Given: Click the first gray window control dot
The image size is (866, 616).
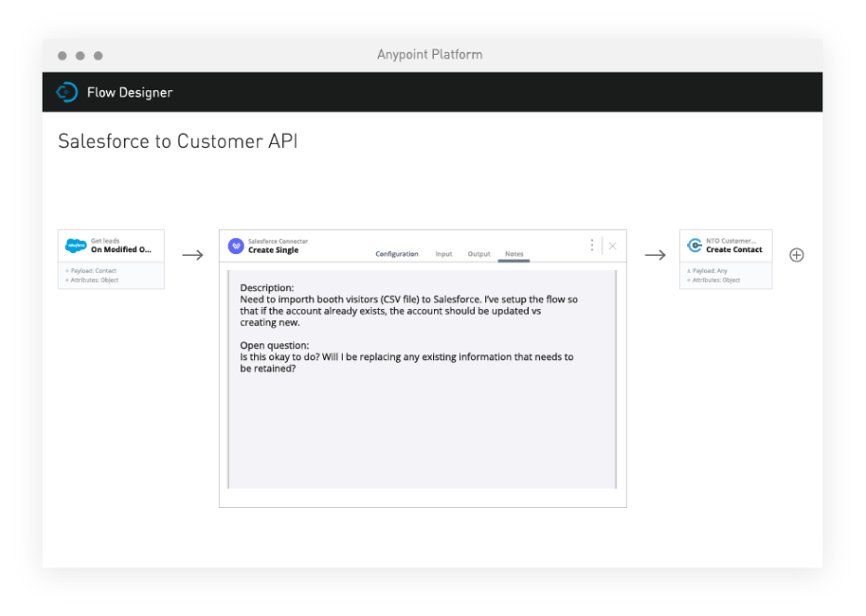Looking at the screenshot, I should (62, 56).
